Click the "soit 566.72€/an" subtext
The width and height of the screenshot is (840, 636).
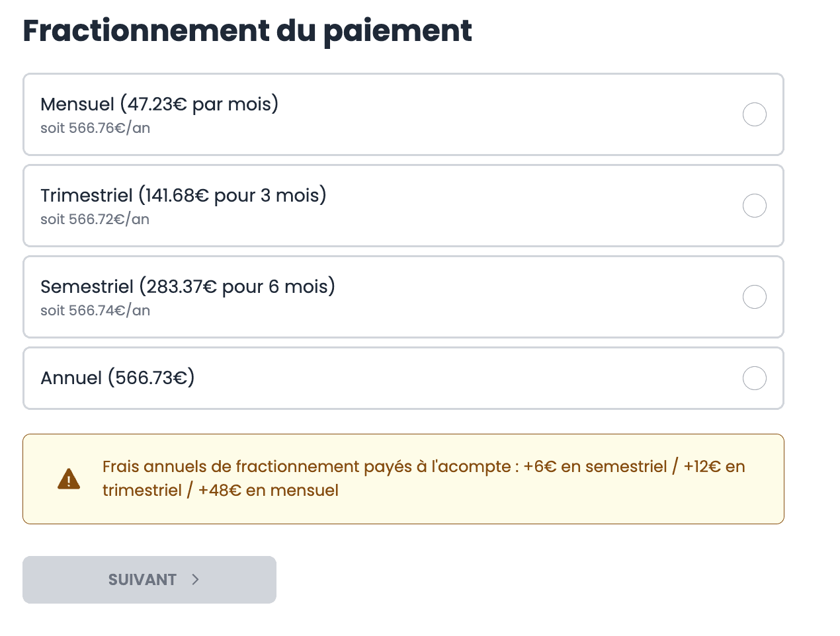(95, 219)
